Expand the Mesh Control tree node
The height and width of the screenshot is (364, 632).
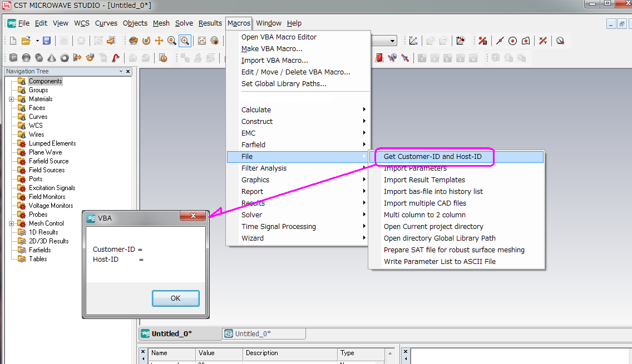coord(11,223)
